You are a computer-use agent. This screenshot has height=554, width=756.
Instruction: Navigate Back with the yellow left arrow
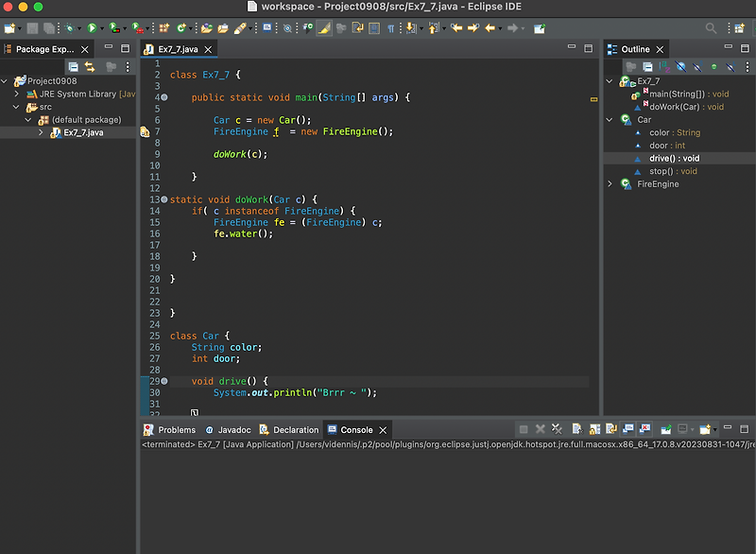tap(490, 28)
